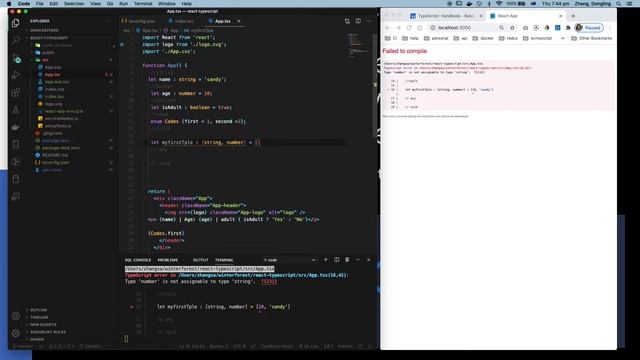Open the Run menu
The width and height of the screenshot is (640, 360).
pos(123,4)
